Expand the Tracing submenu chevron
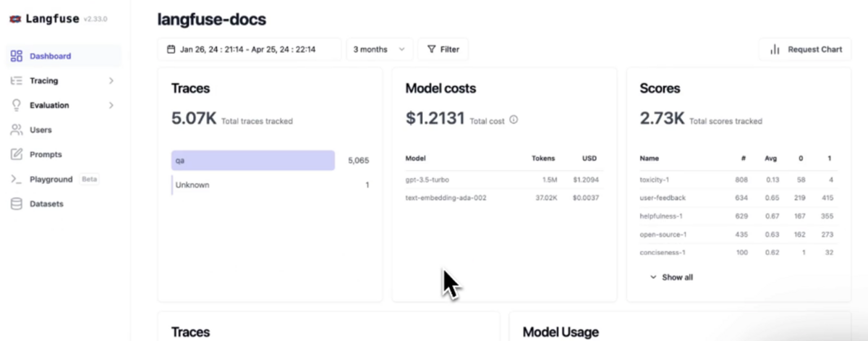868x341 pixels. (111, 80)
